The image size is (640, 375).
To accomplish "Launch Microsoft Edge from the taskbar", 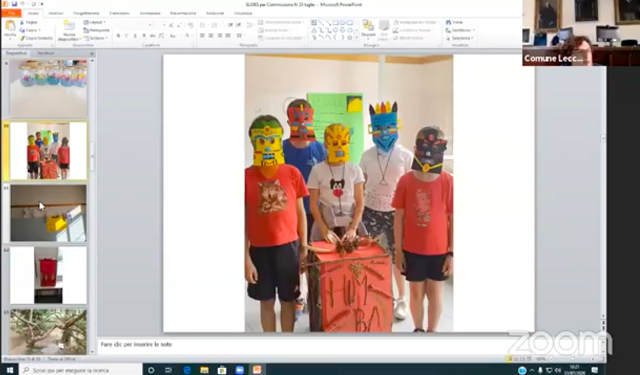I will click(x=187, y=370).
